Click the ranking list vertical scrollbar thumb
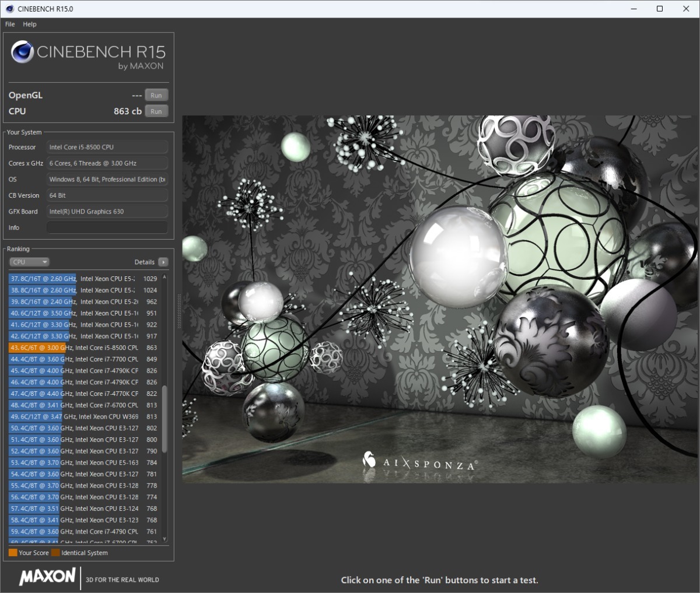 tap(164, 419)
